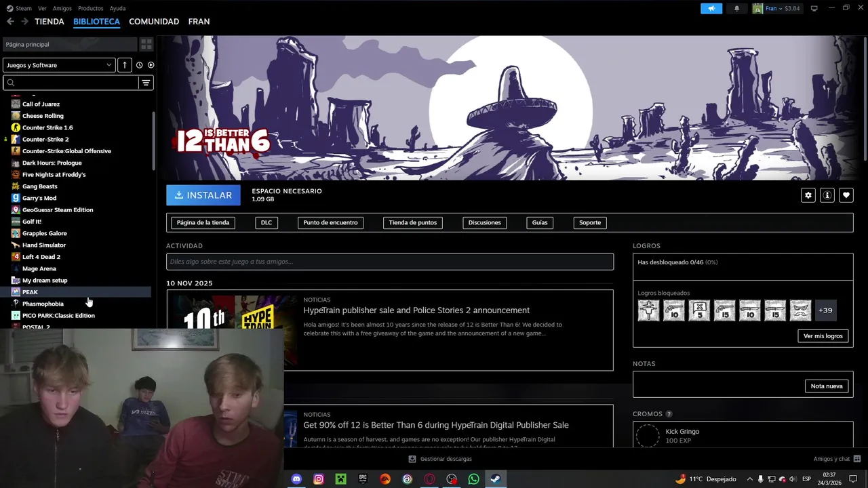This screenshot has width=868, height=488.
Task: Open the Amigos menu
Action: [62, 9]
